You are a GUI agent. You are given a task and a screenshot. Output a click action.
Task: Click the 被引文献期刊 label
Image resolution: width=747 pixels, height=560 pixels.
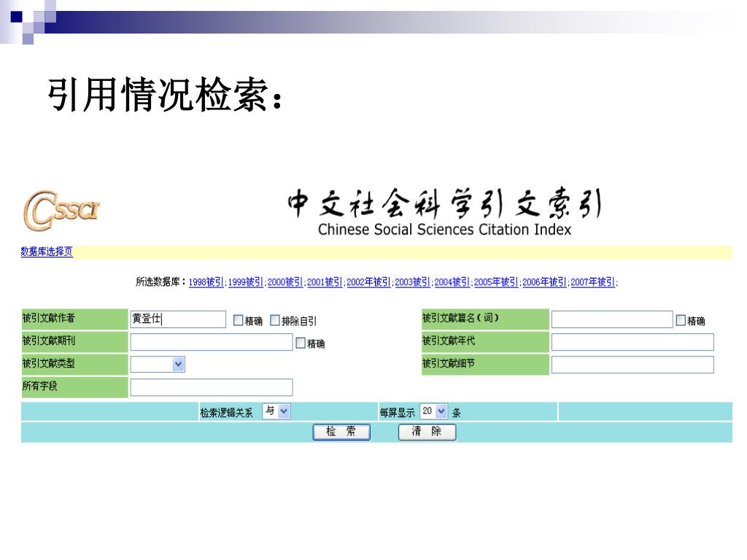click(x=49, y=341)
